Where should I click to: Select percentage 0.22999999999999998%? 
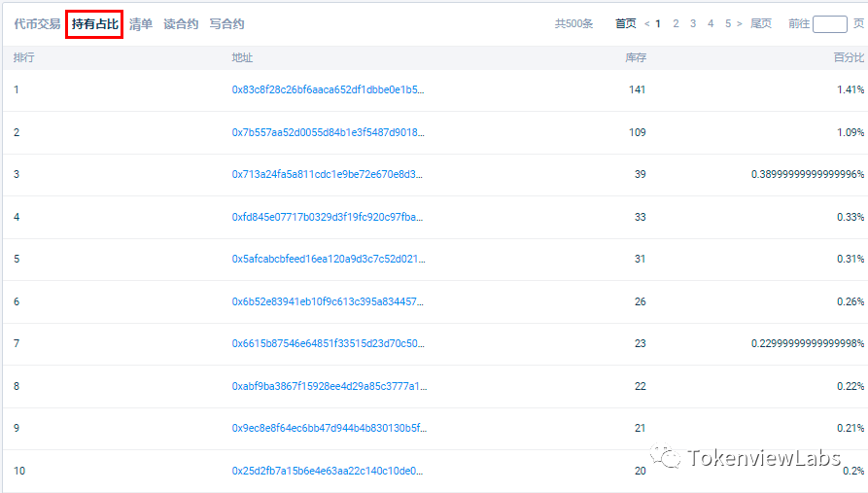(808, 343)
